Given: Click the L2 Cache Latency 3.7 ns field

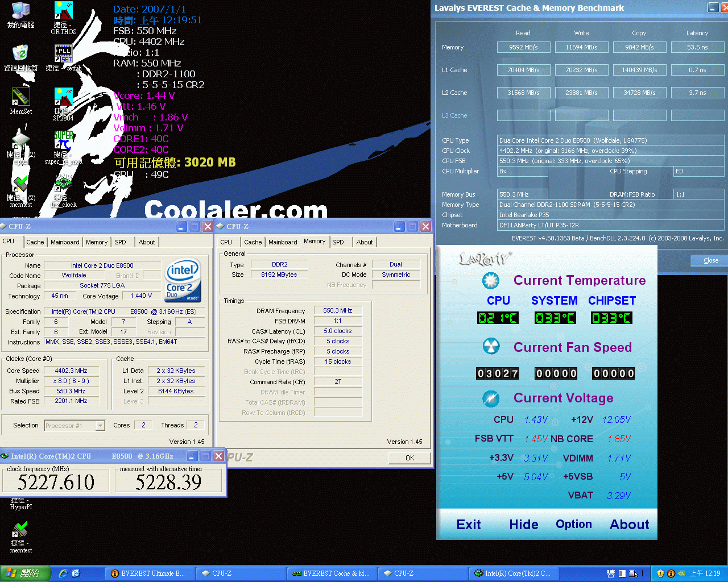Looking at the screenshot, I should 697,93.
